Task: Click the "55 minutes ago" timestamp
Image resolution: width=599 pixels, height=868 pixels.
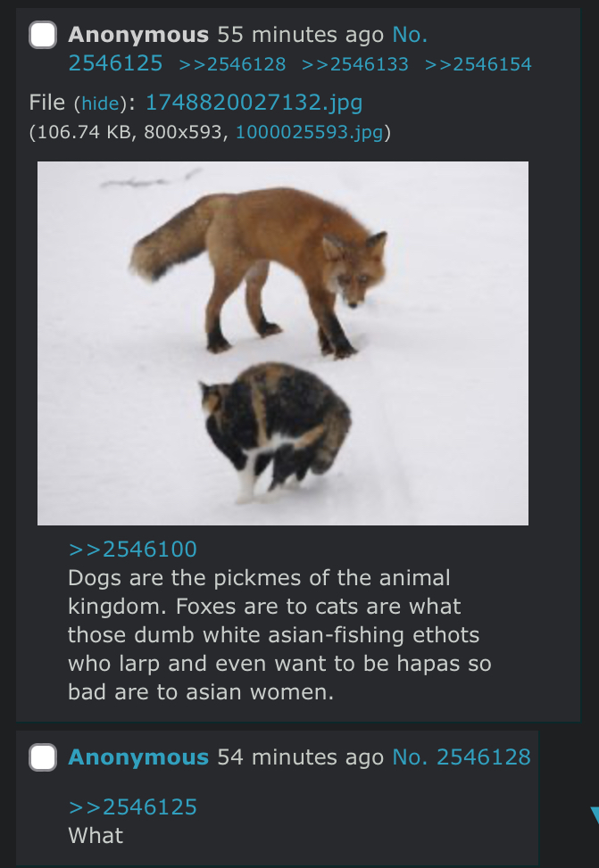Action: [300, 35]
